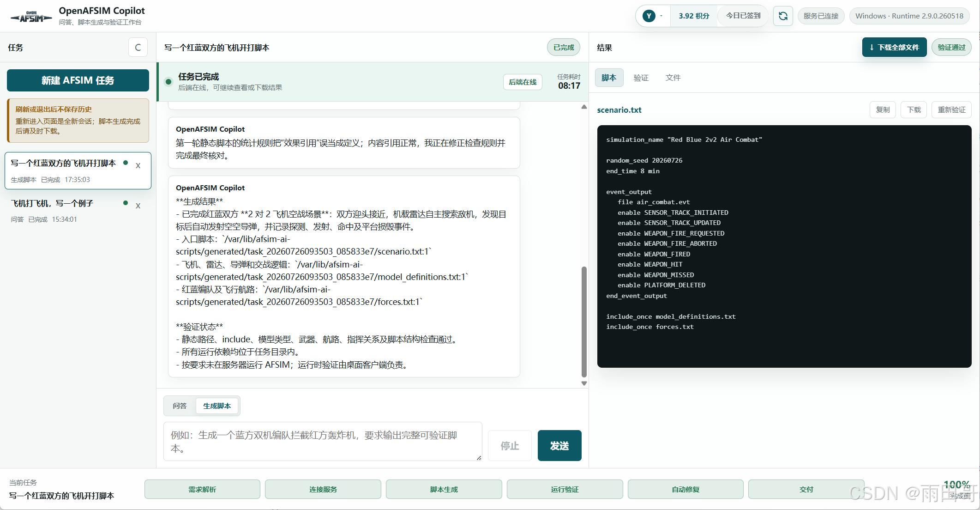980x510 pixels.
Task: Click the 交付 progress step
Action: click(806, 489)
